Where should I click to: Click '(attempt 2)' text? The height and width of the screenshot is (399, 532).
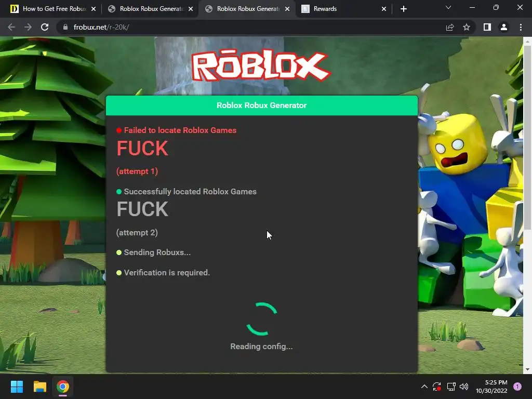click(137, 233)
